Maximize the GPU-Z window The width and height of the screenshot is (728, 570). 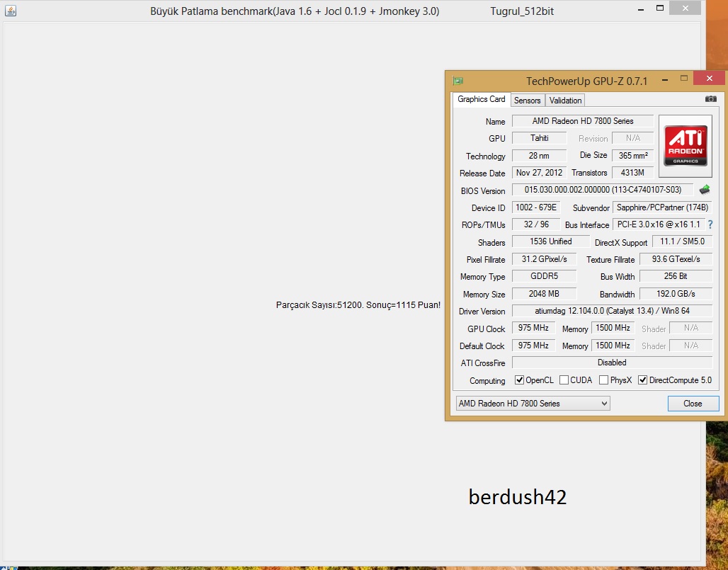pos(684,79)
